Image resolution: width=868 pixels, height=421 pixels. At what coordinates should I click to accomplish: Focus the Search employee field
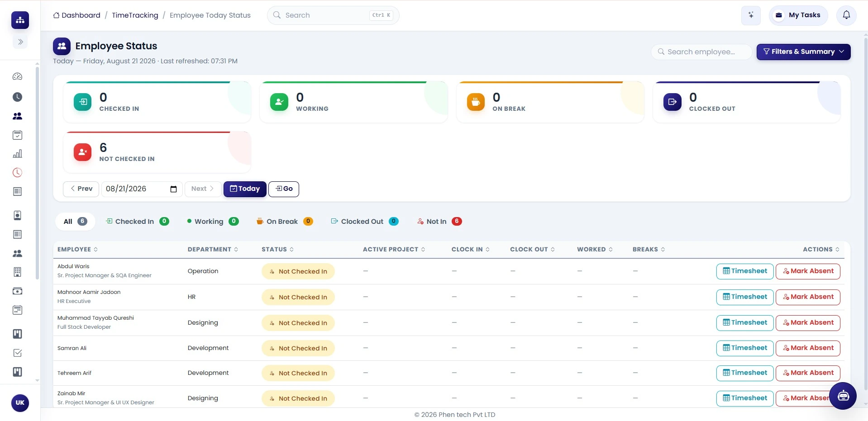point(701,52)
